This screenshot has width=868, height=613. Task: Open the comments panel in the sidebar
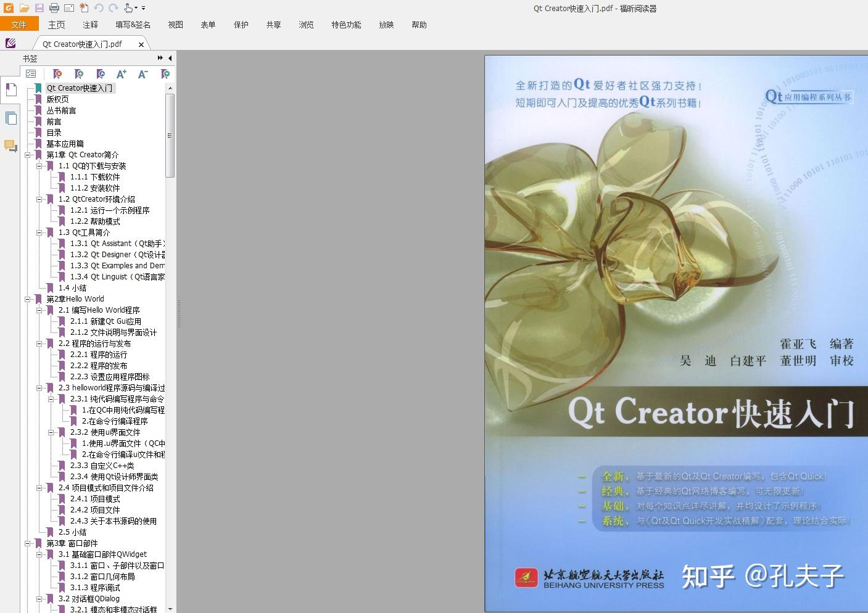tap(10, 146)
